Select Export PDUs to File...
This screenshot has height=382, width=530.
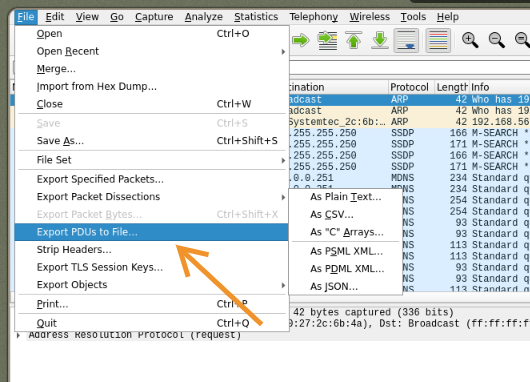(152, 232)
